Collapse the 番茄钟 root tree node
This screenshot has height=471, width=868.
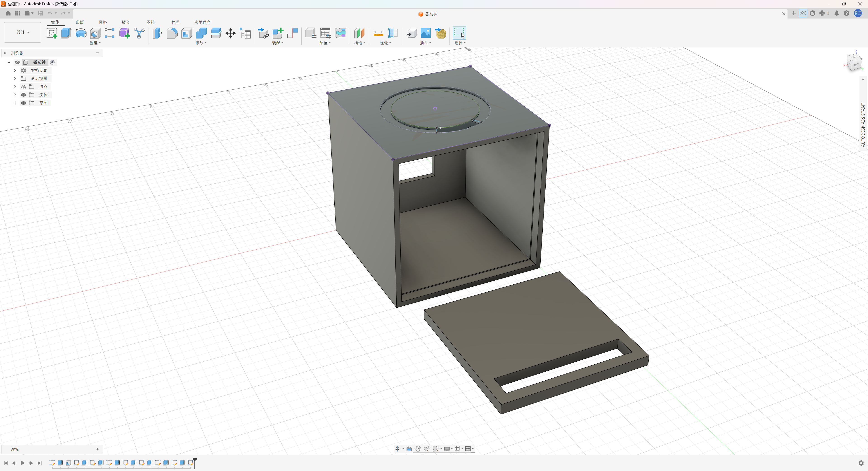9,62
